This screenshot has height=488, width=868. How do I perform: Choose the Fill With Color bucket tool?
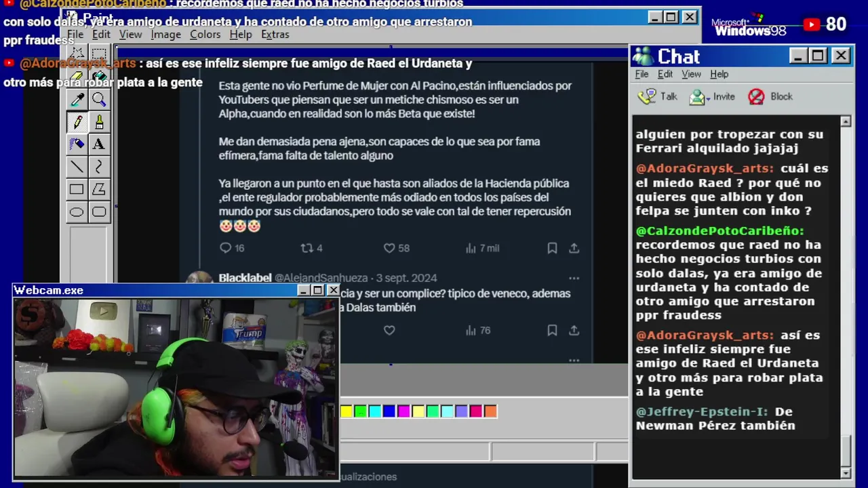(99, 77)
